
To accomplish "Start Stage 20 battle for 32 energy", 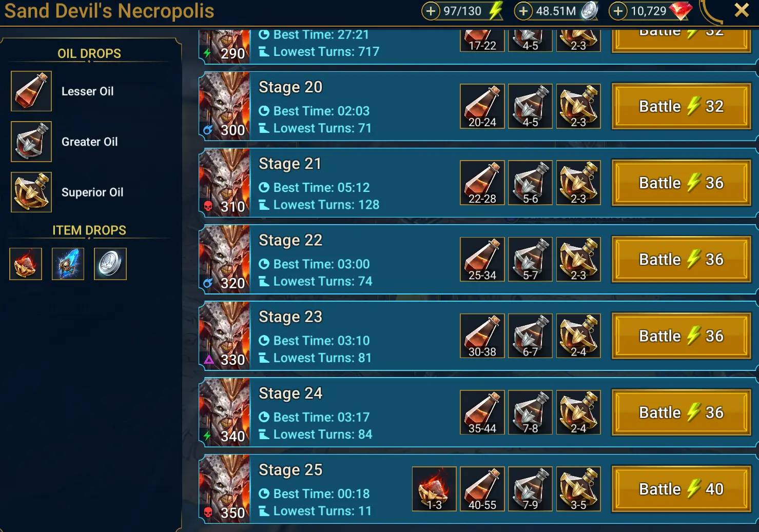I will coord(682,106).
